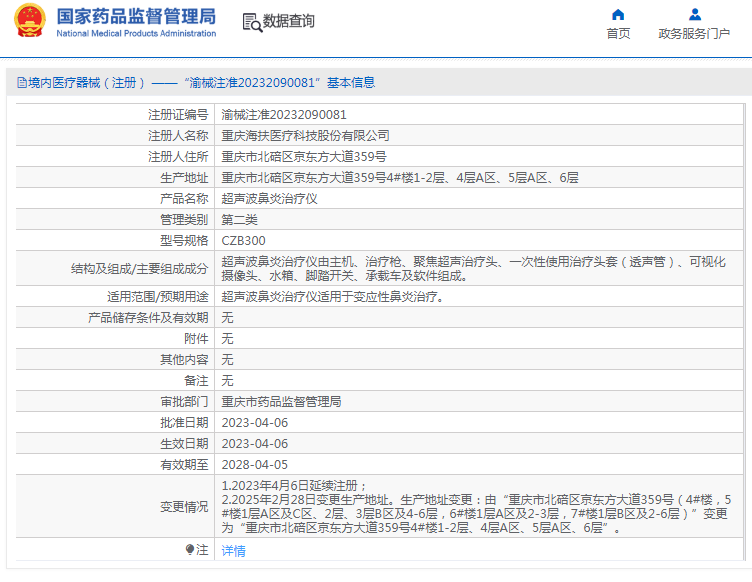
Task: Click the 数据查询 label
Action: click(x=288, y=21)
